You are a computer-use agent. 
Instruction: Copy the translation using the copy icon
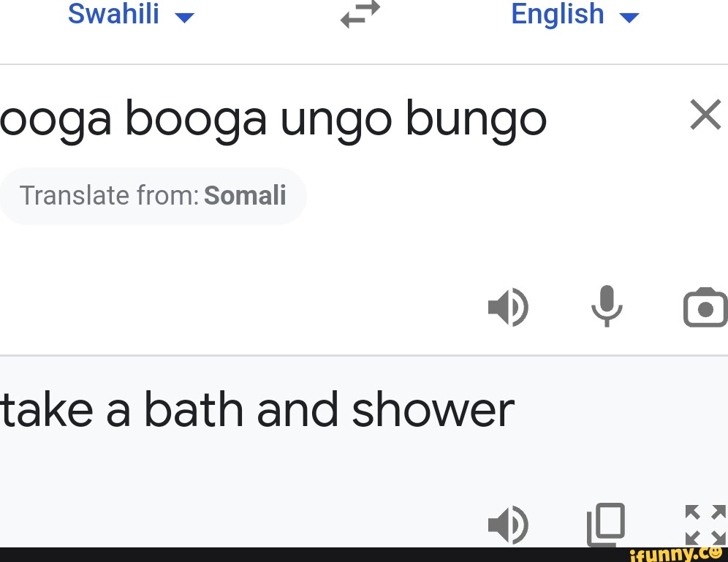click(x=605, y=524)
